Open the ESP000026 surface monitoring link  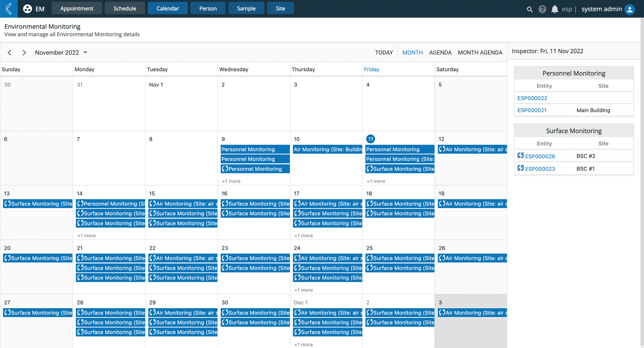point(540,156)
